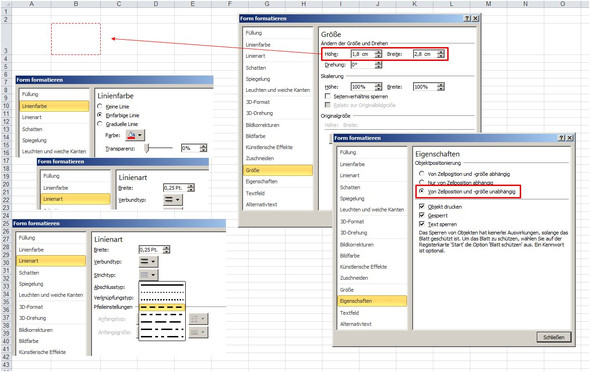Click the Breite 2,8 cm input field

coord(425,54)
